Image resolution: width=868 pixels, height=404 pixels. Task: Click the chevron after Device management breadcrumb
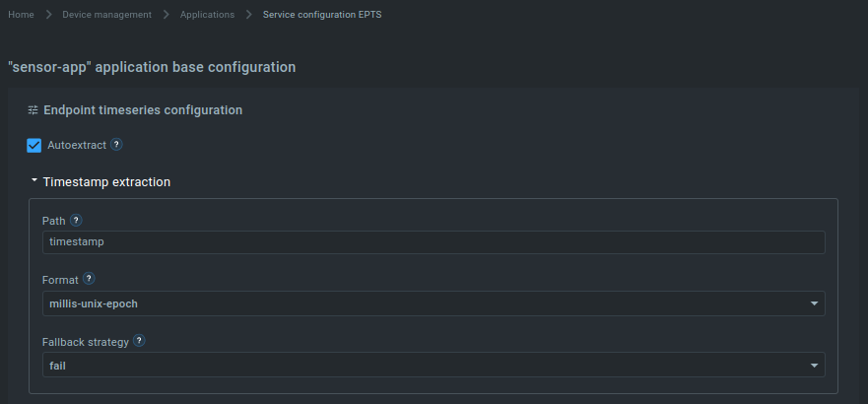pos(167,15)
